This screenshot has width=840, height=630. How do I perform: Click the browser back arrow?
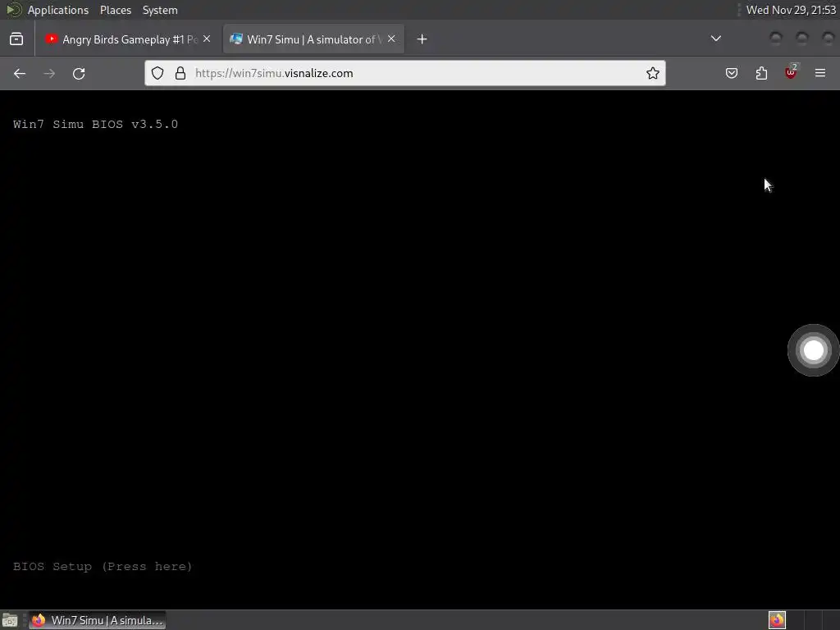[x=20, y=73]
